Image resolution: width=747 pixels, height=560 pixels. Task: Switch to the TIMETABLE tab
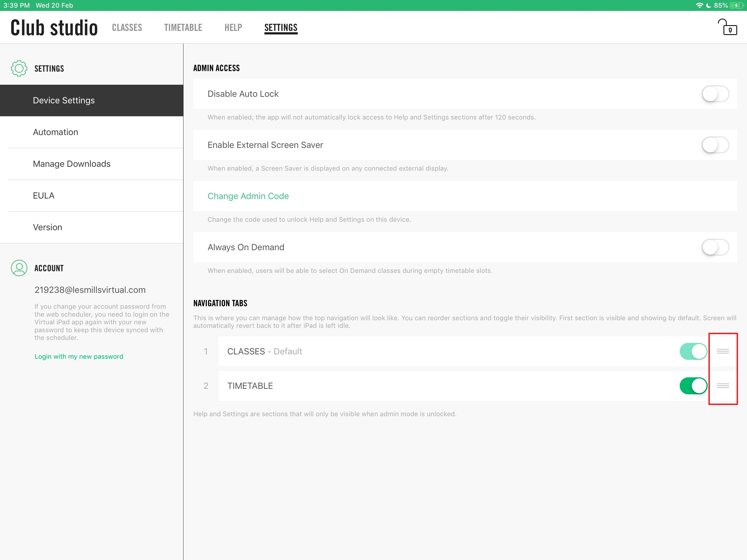coord(183,28)
